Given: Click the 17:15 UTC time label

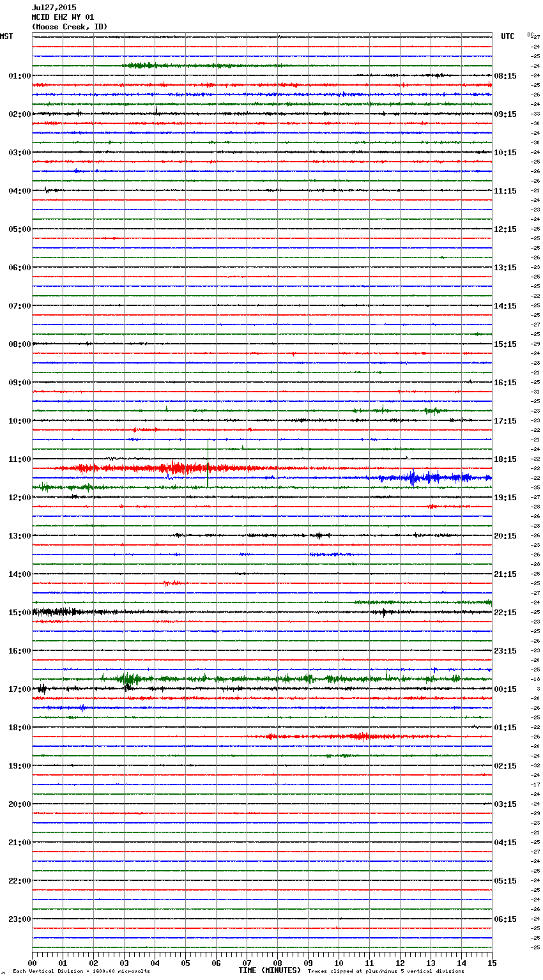Looking at the screenshot, I should (505, 421).
